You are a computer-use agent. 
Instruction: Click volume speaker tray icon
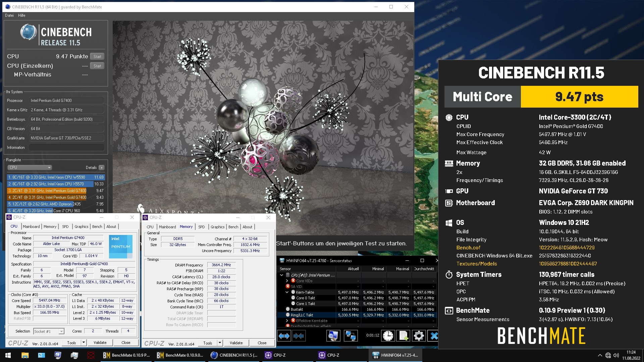616,355
